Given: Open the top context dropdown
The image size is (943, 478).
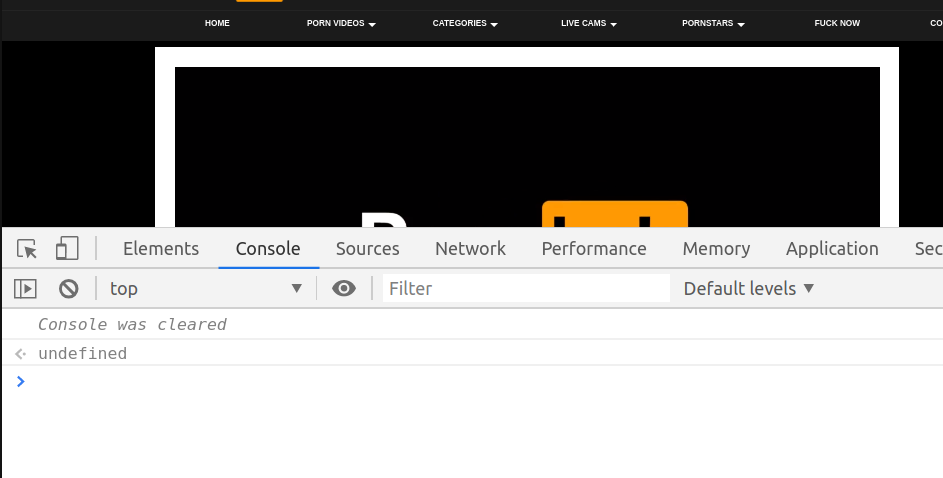Looking at the screenshot, I should [206, 289].
